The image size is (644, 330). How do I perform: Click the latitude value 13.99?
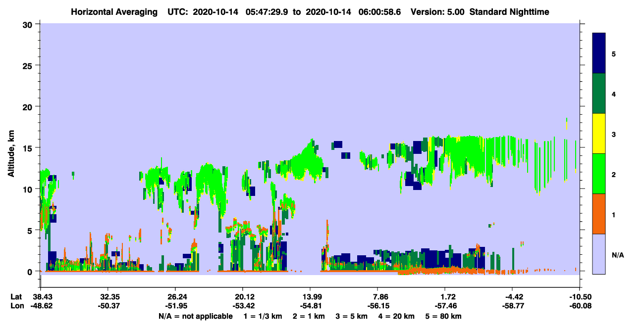pyautogui.click(x=310, y=297)
